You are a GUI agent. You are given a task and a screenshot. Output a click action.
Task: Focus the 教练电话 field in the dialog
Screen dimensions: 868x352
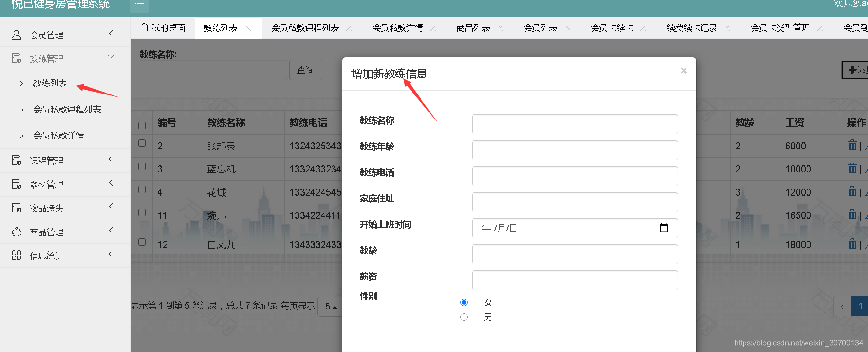click(x=575, y=176)
